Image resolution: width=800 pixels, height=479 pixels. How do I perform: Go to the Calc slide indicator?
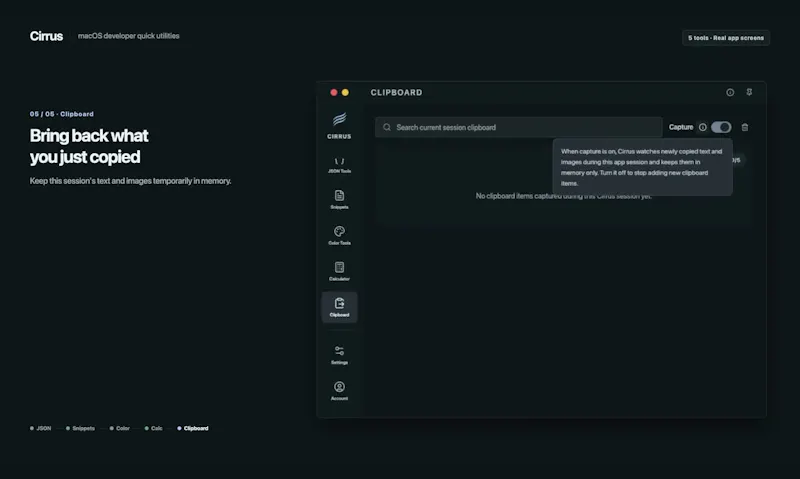pyautogui.click(x=154, y=428)
